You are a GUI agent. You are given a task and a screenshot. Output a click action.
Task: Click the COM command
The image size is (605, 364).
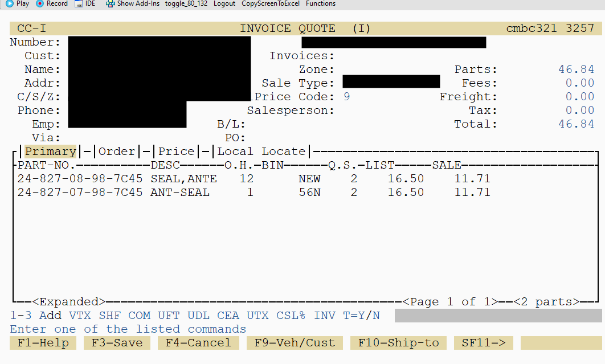click(x=140, y=316)
